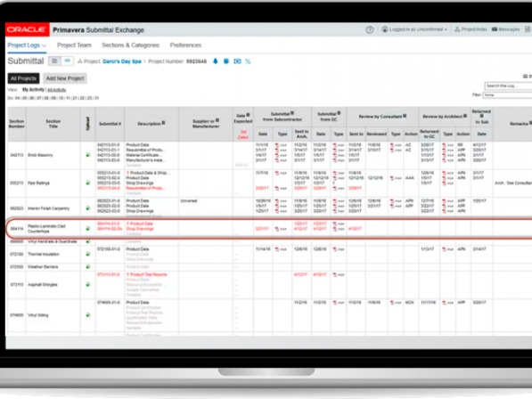532x399 pixels.
Task: Click the green upload icon for Brick Masonry
Action: (x=88, y=155)
